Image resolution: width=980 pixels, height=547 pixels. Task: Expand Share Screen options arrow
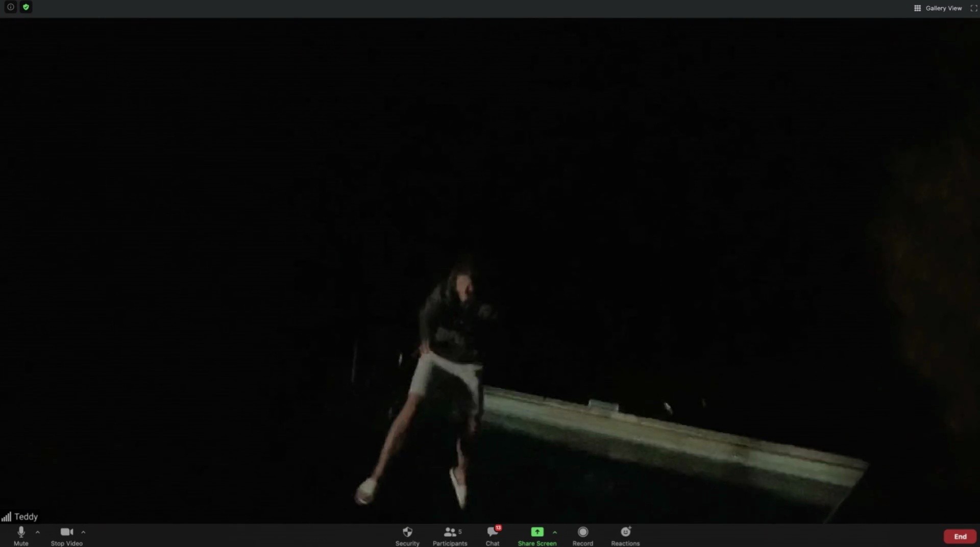point(555,532)
